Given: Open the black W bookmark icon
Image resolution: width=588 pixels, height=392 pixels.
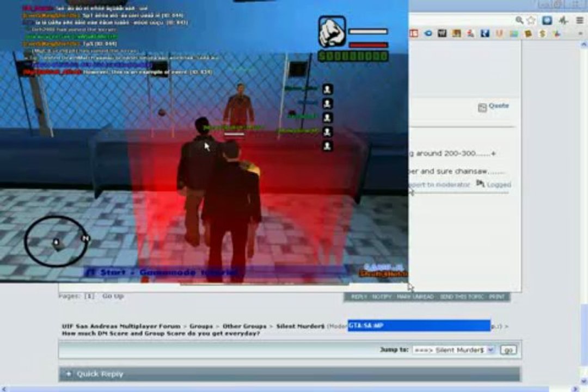Looking at the screenshot, I should pos(442,33).
